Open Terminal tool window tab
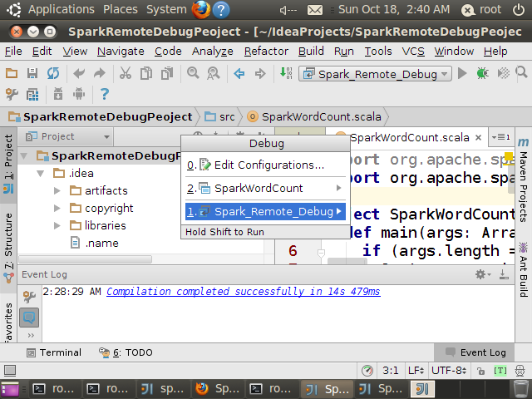Image resolution: width=532 pixels, height=399 pixels. (54, 352)
